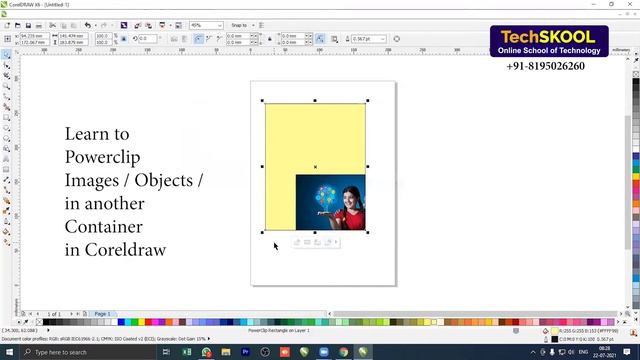The image size is (640, 360).
Task: Open Premiere Pro from the taskbar
Action: tap(245, 352)
